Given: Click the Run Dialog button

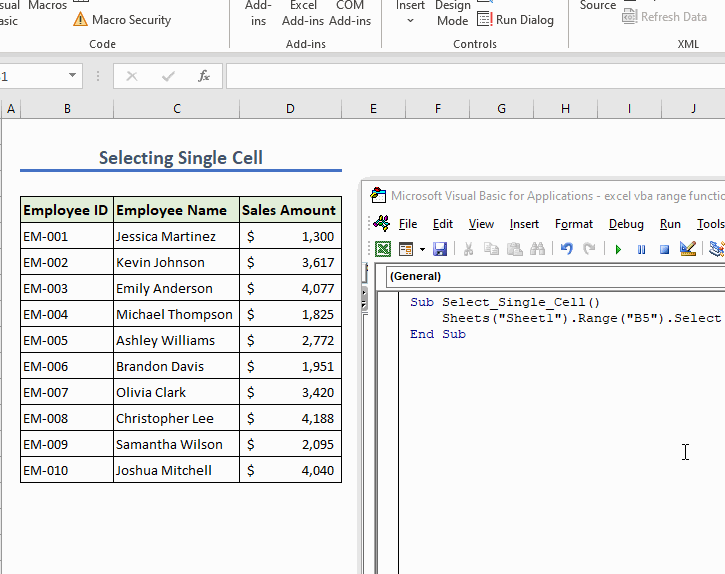Looking at the screenshot, I should (x=515, y=20).
